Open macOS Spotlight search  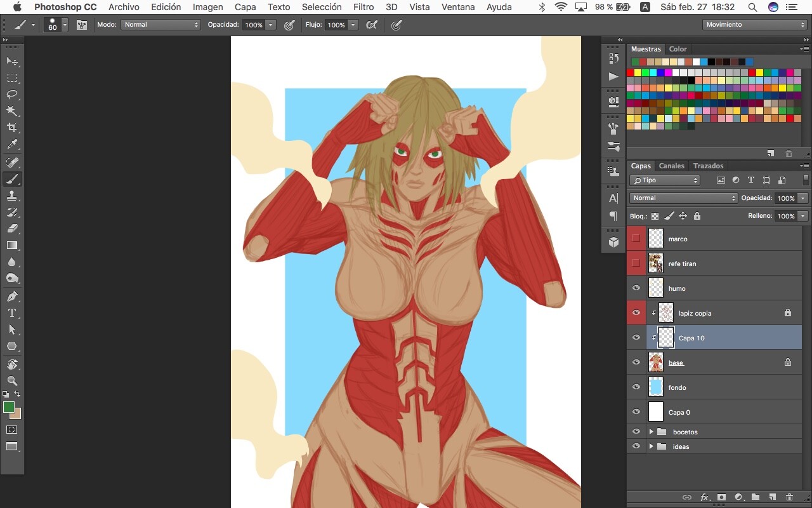[x=752, y=7]
